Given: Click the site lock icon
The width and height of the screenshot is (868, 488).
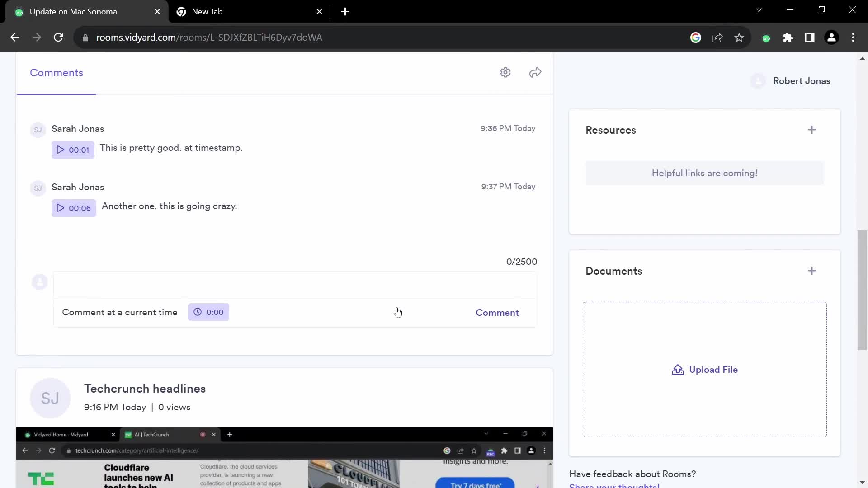Looking at the screenshot, I should tap(85, 38).
